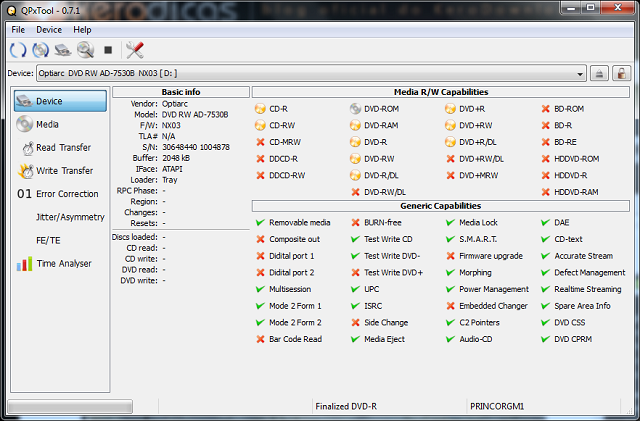This screenshot has width=640, height=421.
Task: Minimize the QPxTool window
Action: coord(571,8)
